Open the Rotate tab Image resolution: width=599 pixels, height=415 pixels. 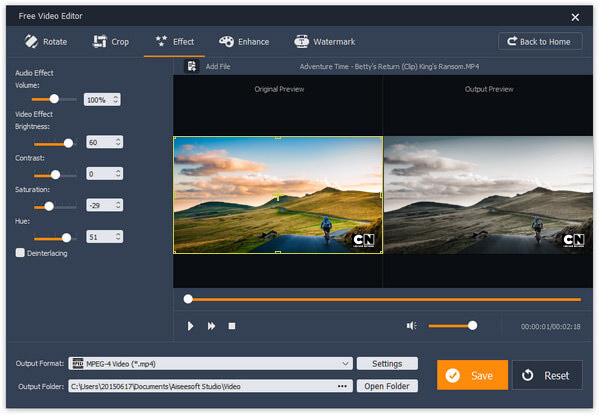(46, 42)
